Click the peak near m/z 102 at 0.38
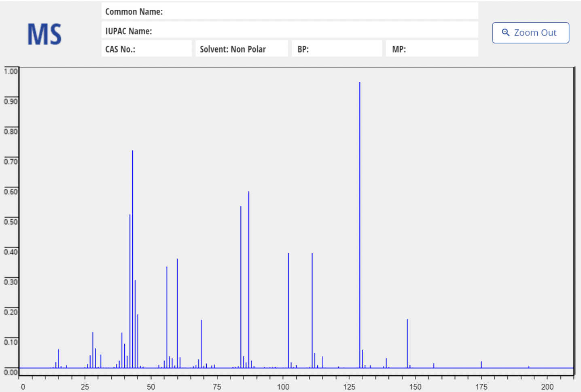The image size is (581, 392). click(x=288, y=310)
